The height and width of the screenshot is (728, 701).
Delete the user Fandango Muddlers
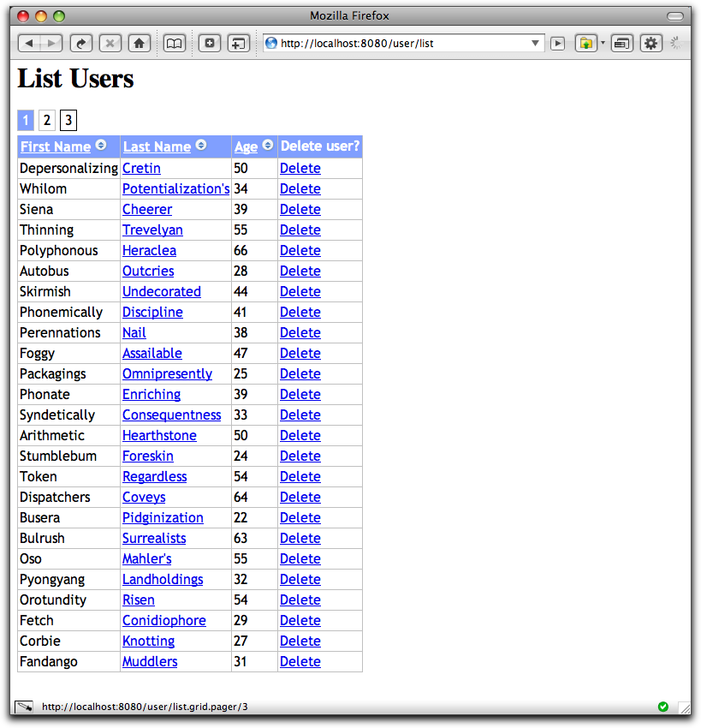click(x=300, y=661)
